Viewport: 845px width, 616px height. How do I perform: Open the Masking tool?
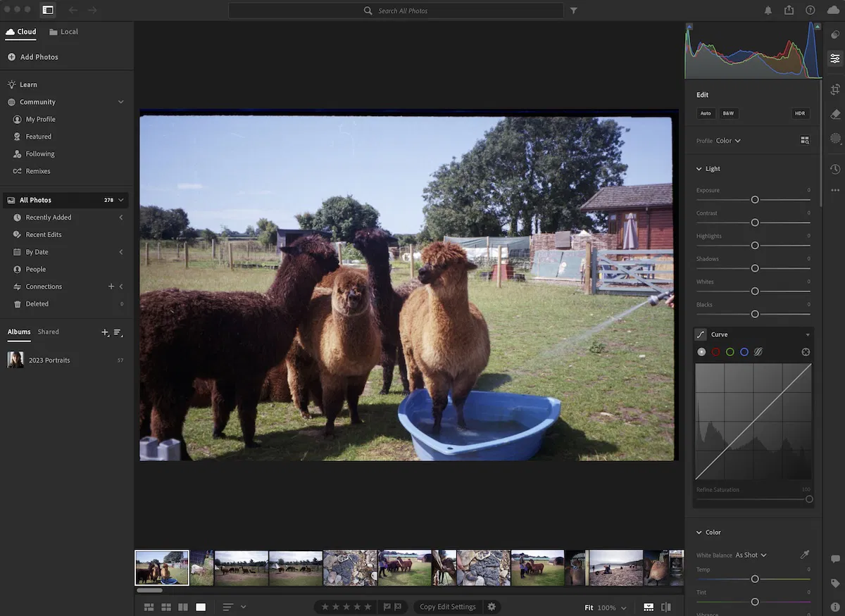835,139
